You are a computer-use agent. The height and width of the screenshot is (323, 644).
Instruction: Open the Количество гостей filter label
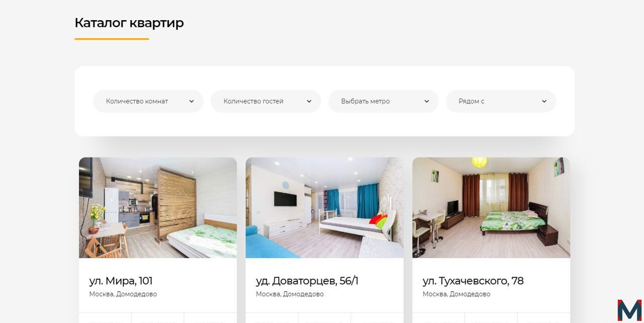click(254, 101)
